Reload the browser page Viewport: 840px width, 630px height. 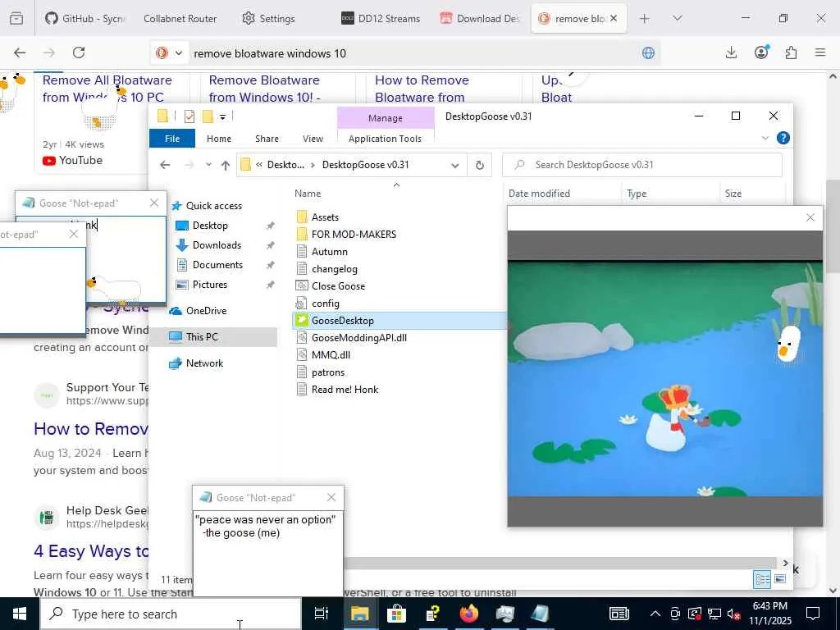tap(79, 52)
